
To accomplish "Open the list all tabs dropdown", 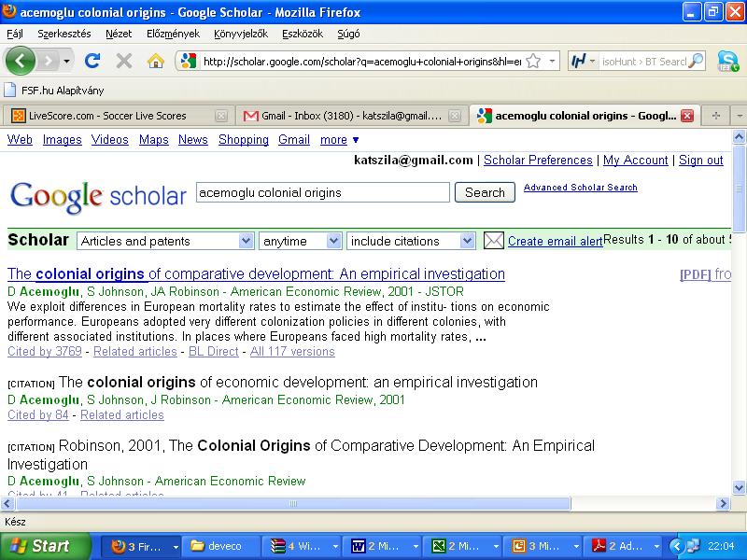I will (x=739, y=116).
